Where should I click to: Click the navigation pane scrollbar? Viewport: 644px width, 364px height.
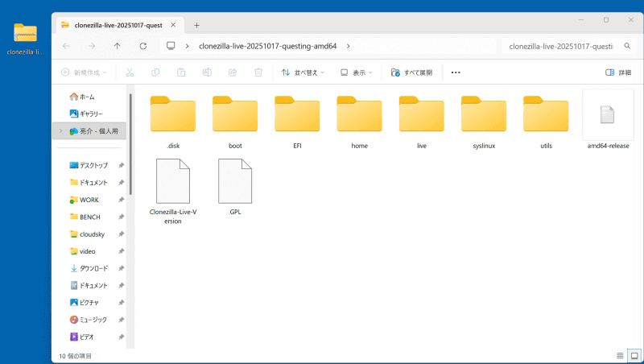pos(130,144)
